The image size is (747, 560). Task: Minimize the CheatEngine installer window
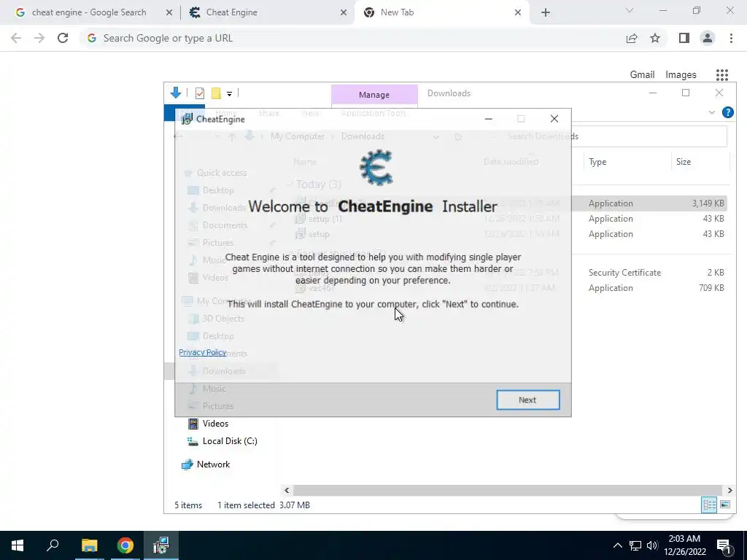[x=488, y=119]
